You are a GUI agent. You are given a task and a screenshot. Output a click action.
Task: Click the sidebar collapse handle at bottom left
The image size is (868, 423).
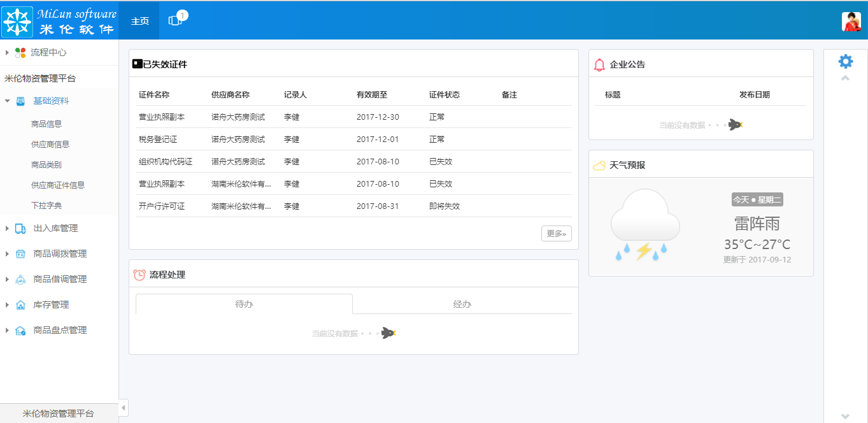(123, 408)
